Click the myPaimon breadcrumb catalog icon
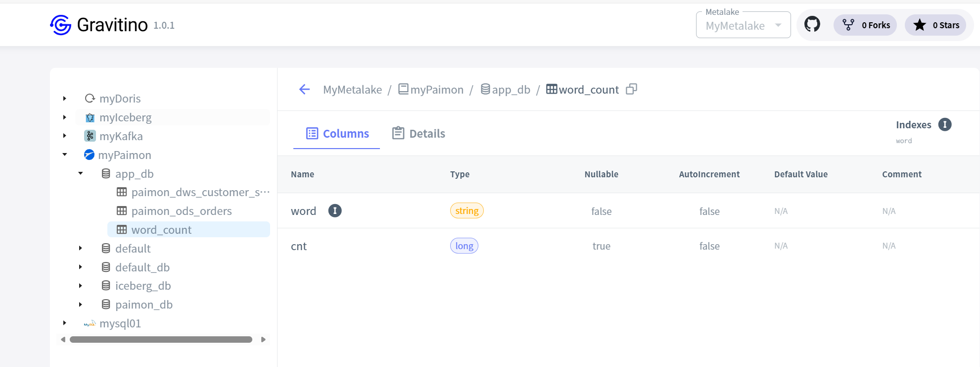The height and width of the screenshot is (367, 980). pos(404,89)
